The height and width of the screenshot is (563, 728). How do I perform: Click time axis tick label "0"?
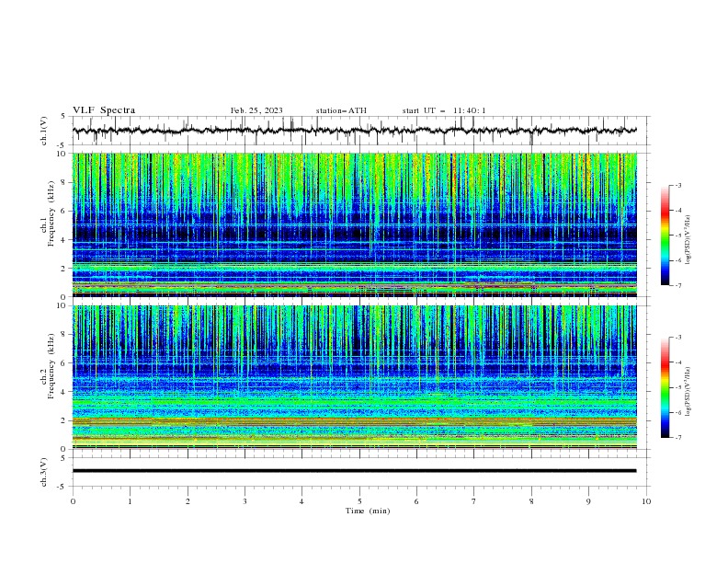point(73,501)
